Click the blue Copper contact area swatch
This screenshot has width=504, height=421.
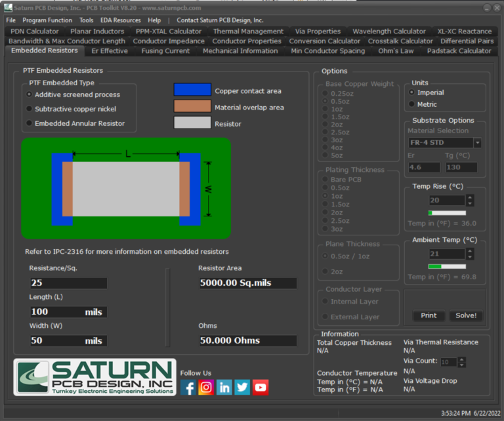tap(192, 90)
